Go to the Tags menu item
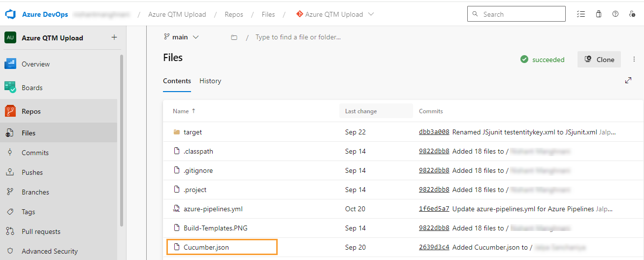This screenshot has width=644, height=260. (x=29, y=212)
